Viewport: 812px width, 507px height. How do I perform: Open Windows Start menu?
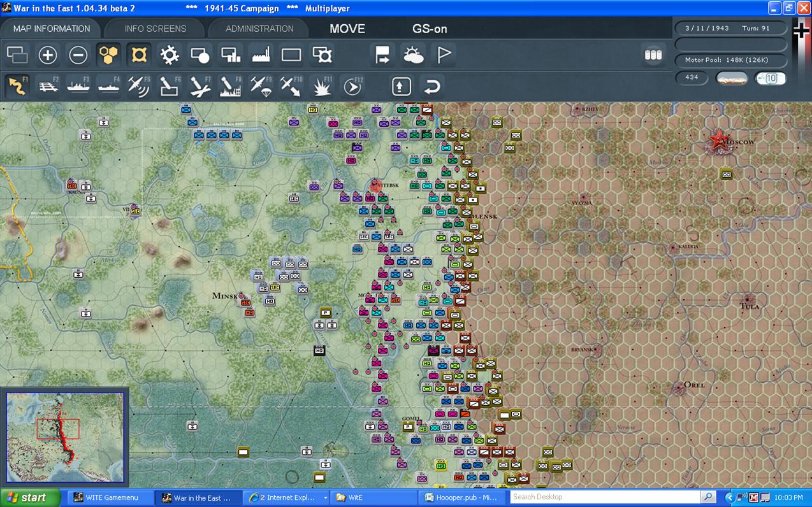30,498
